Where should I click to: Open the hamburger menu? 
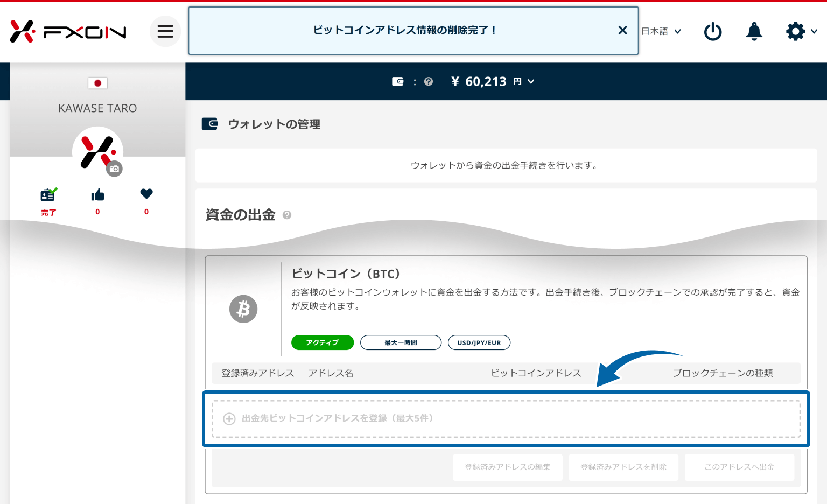tap(165, 31)
